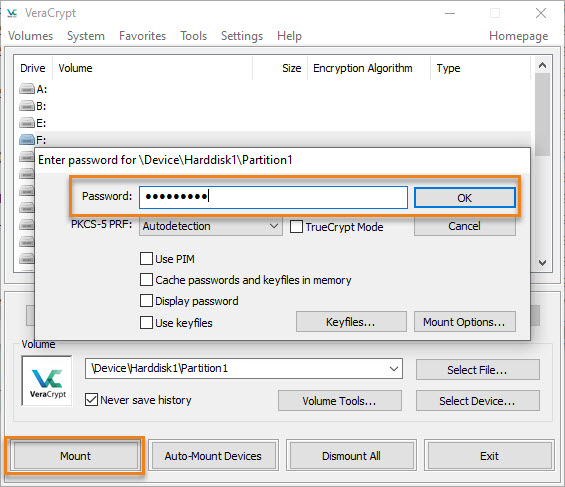The image size is (565, 487).
Task: Click Select File... button
Action: tap(477, 370)
